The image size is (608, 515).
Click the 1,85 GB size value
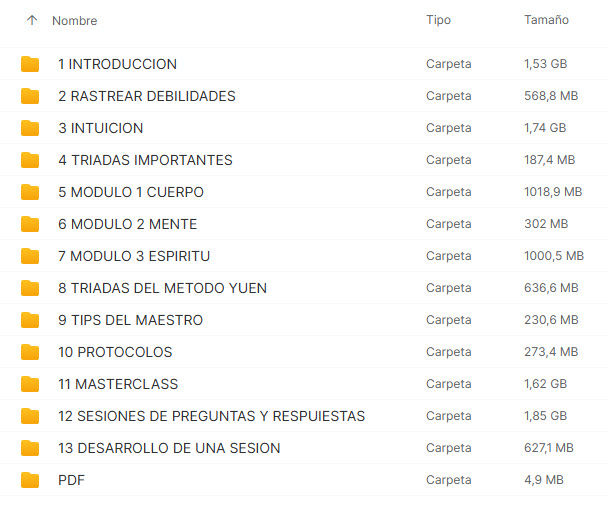click(546, 416)
